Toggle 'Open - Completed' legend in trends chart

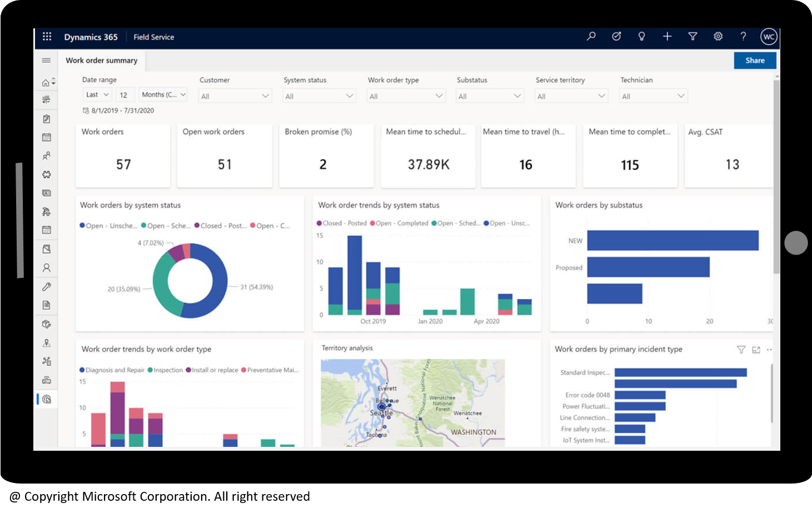coord(399,223)
